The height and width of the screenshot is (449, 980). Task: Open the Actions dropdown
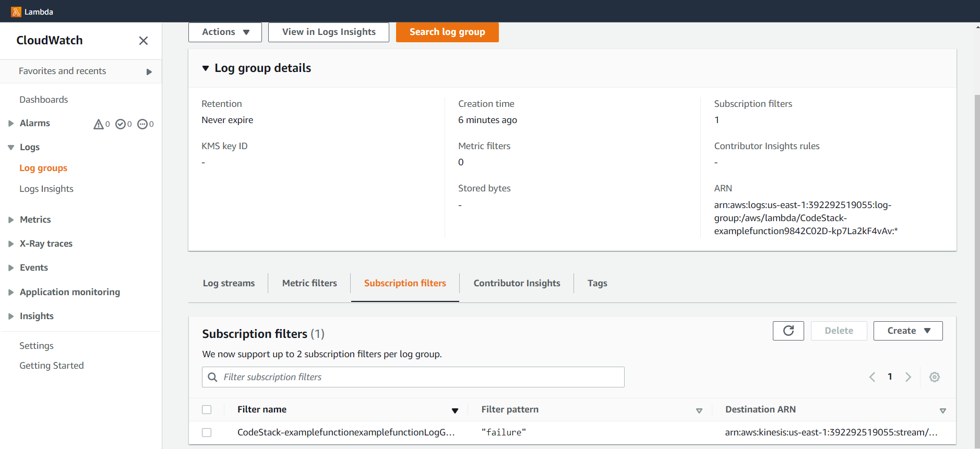(225, 32)
